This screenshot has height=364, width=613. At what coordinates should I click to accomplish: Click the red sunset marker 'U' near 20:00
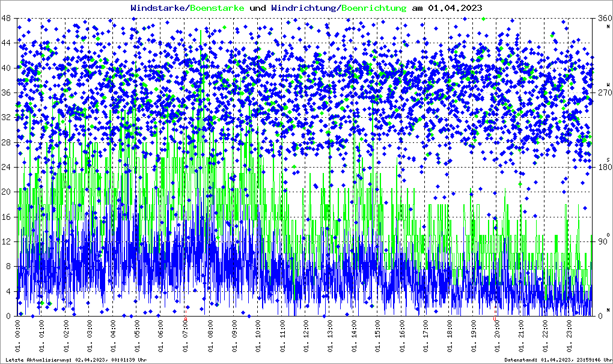pos(495,319)
